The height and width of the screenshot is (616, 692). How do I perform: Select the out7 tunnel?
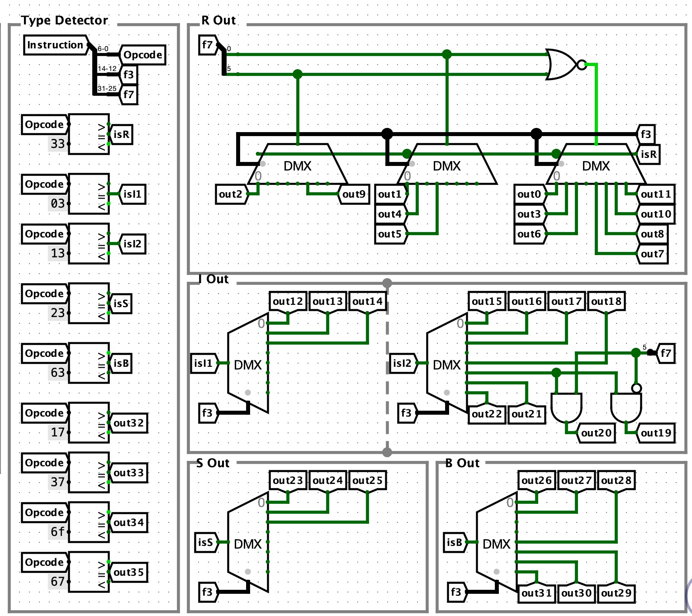652,254
